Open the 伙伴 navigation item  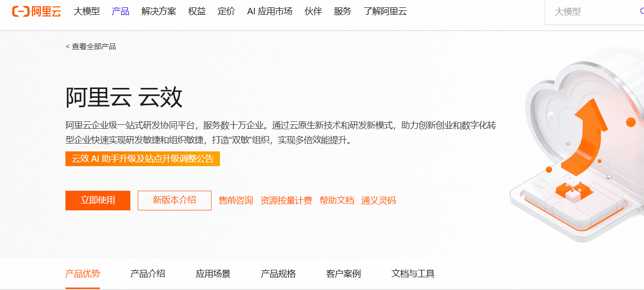[313, 11]
